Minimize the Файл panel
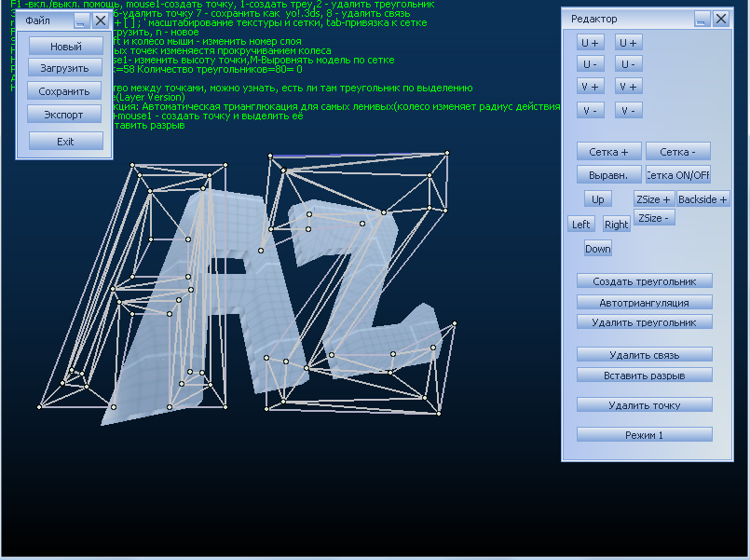The image size is (750, 560). (x=81, y=20)
